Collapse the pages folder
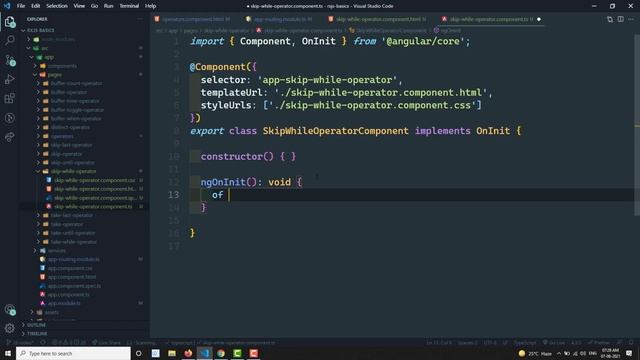The height and width of the screenshot is (360, 640). tap(84, 75)
